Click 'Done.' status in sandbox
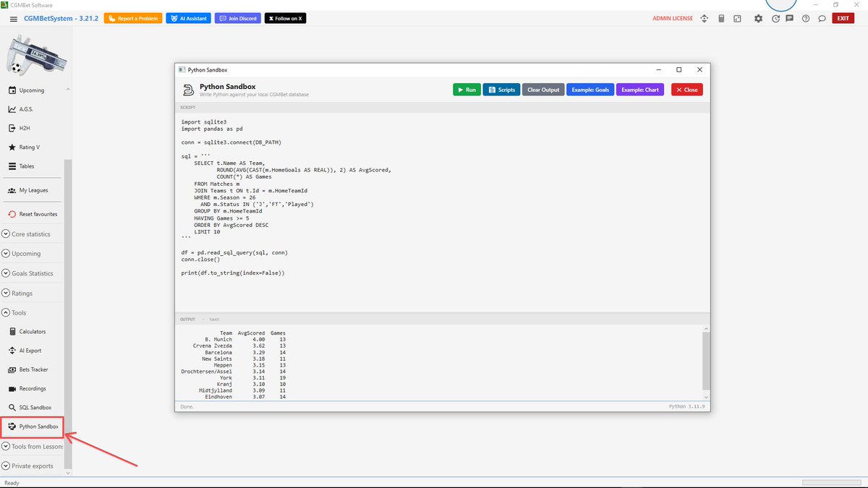The image size is (868, 488). (x=187, y=406)
